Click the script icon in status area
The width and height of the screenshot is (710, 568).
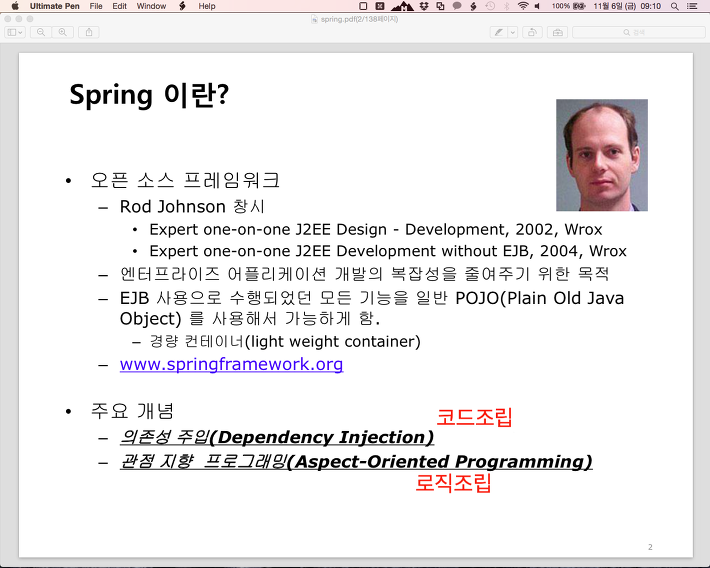473,6
